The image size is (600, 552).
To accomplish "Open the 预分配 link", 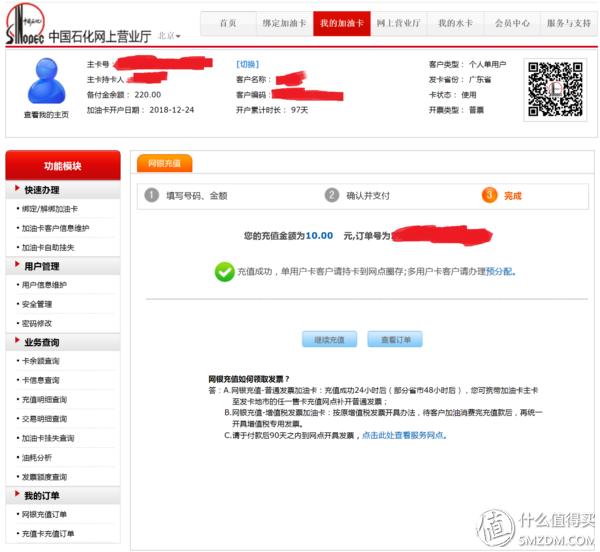I will tap(499, 272).
